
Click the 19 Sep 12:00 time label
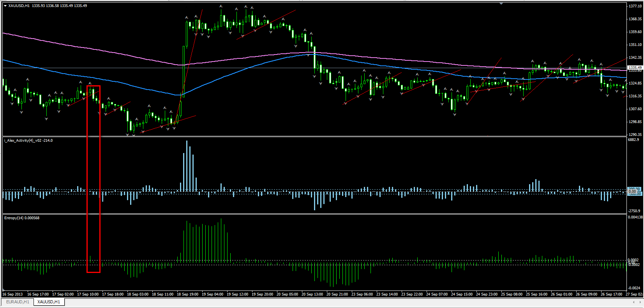[237, 294]
